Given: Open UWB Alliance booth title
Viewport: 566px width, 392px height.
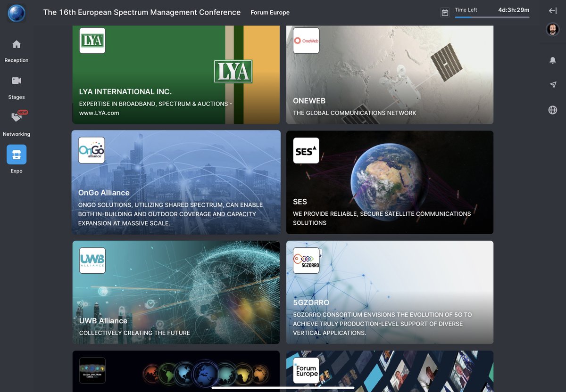Looking at the screenshot, I should [103, 321].
